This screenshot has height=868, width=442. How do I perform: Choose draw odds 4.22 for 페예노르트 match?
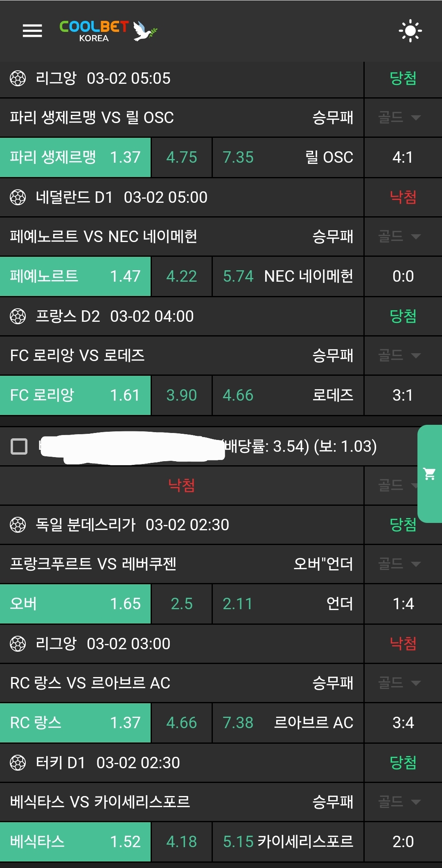coord(181,276)
